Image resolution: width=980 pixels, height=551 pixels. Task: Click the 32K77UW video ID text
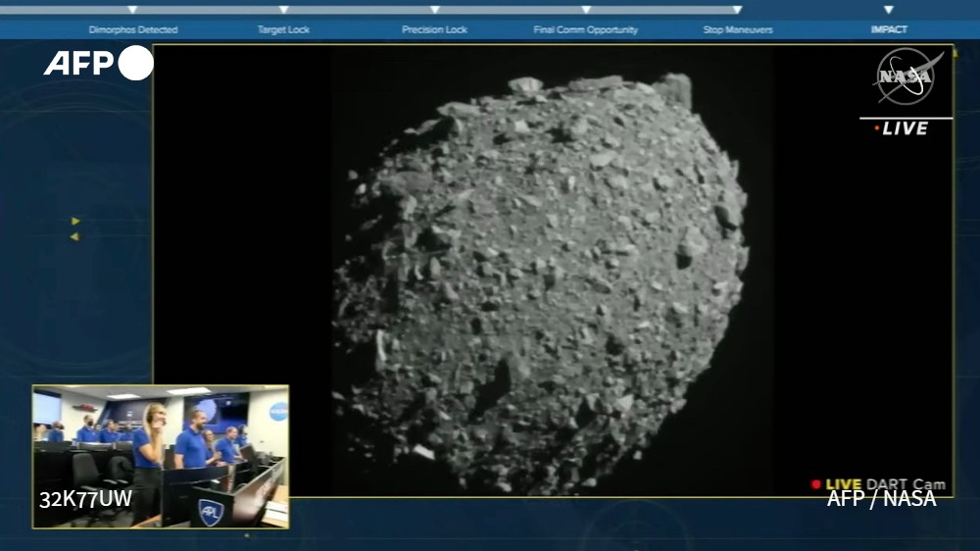coord(85,499)
